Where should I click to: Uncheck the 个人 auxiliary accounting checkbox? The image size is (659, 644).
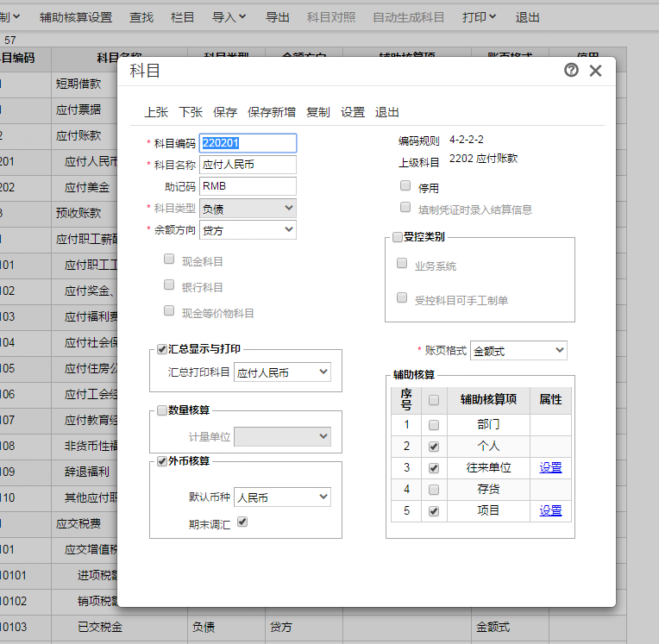[x=434, y=447]
